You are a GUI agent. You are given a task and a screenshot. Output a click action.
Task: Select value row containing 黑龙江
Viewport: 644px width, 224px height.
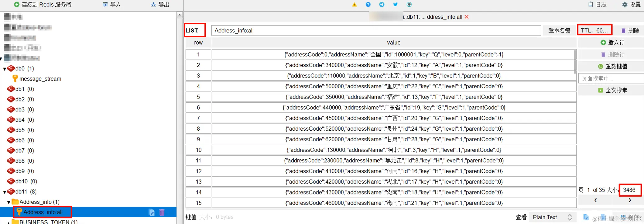[394, 160]
